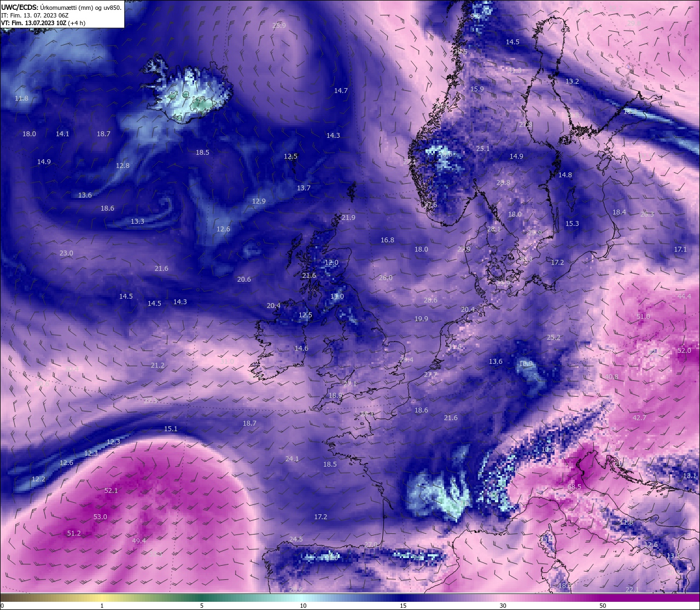Click the 42.7 value label
Image resolution: width=700 pixels, height=610 pixels.
click(x=639, y=417)
